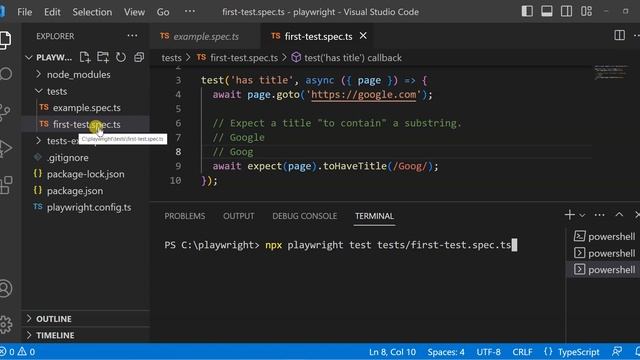Open the feedback icon in status bar
Viewport: 640px width, 360px height.
click(x=617, y=351)
